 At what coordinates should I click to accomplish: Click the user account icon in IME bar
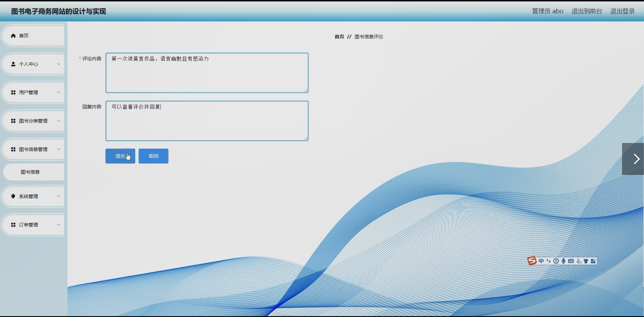point(579,261)
